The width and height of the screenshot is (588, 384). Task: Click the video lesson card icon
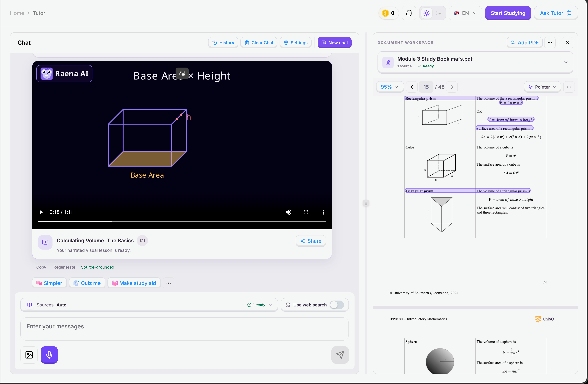click(x=45, y=242)
